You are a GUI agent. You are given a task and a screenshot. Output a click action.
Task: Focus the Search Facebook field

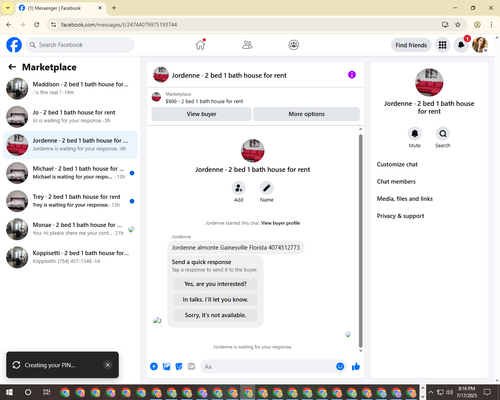[x=80, y=45]
